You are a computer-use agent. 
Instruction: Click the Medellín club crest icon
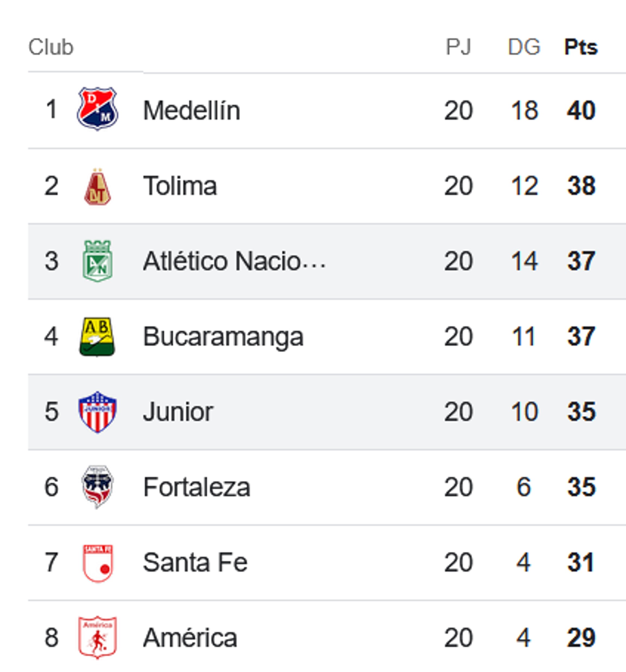97,109
